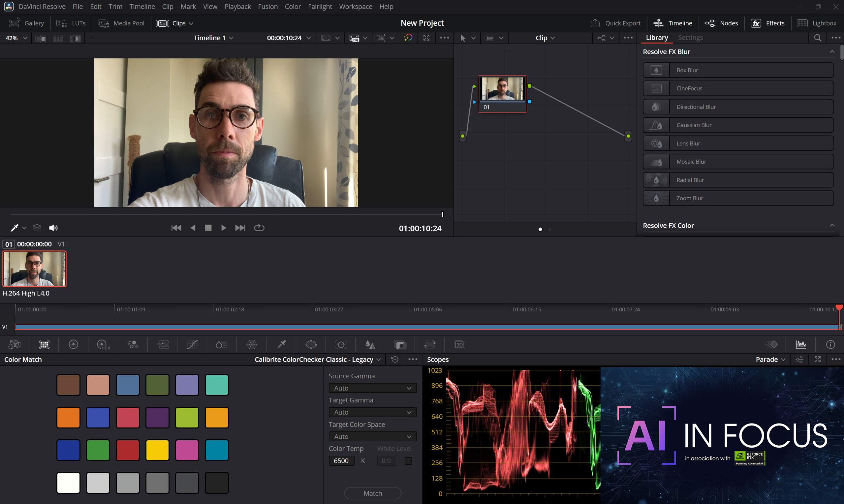Open the Motion Effects palette
This screenshot has width=844, height=504.
click(x=163, y=345)
